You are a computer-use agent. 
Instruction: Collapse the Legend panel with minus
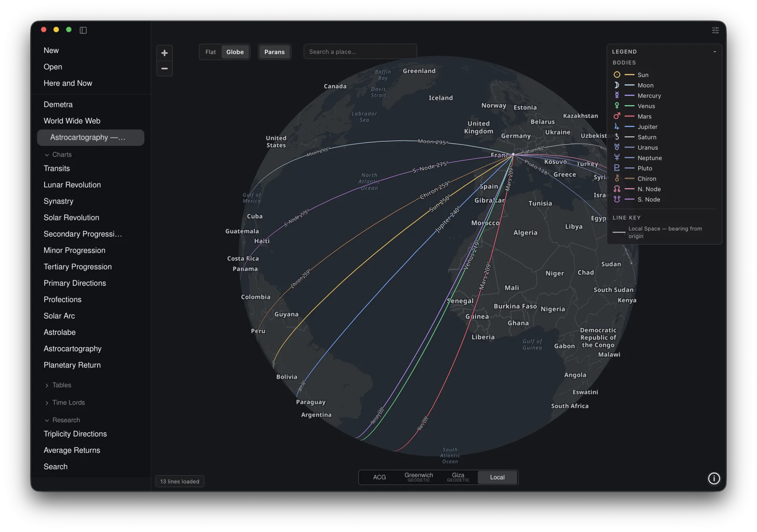715,52
